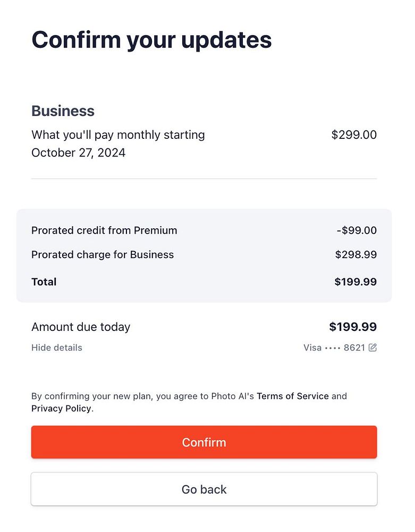Click the bold $199.99 amount due today

pos(353,327)
